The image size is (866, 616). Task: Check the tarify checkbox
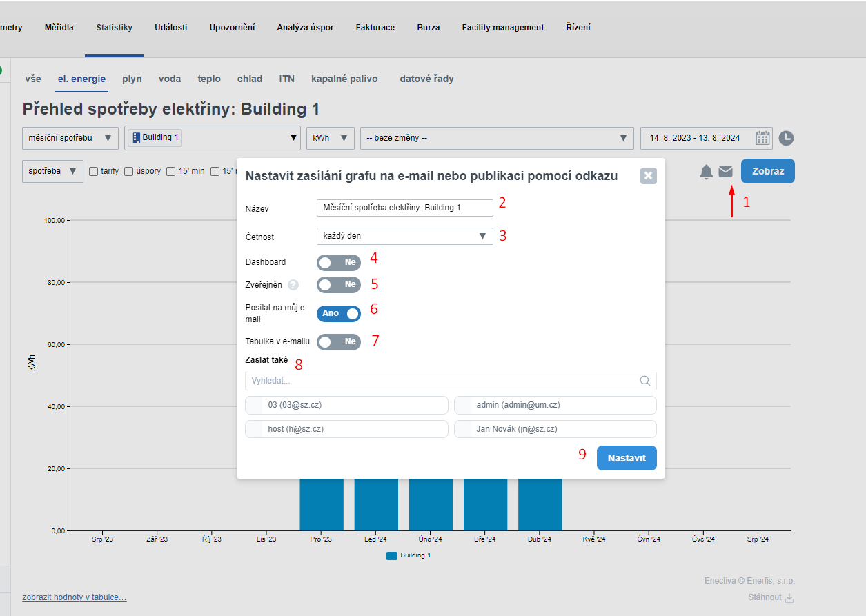[x=93, y=171]
